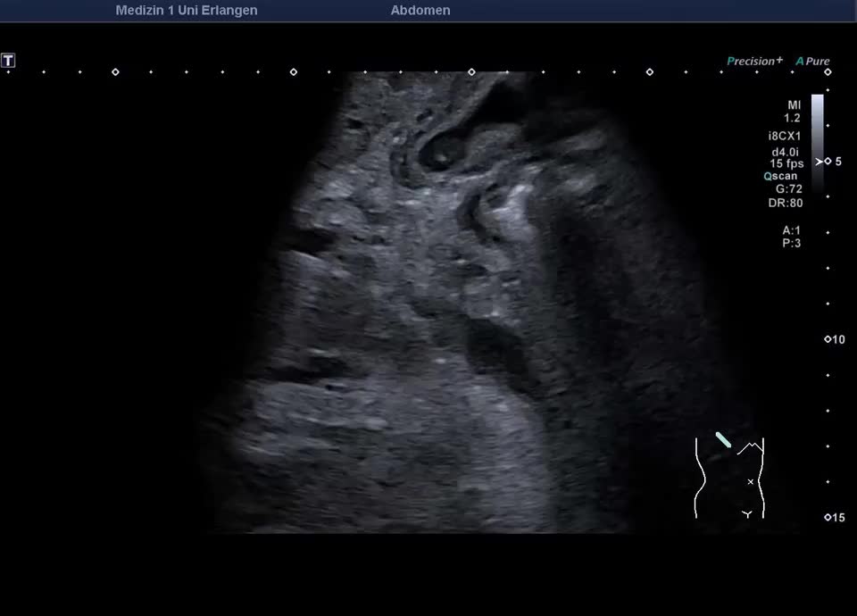Click the T orientation marker icon
This screenshot has height=616, width=857.
[8, 61]
